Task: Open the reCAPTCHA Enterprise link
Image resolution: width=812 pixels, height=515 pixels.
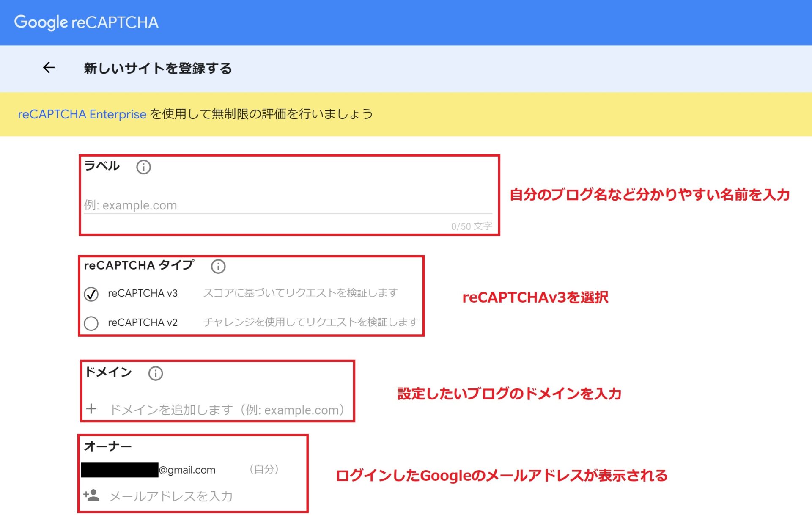Action: (82, 114)
